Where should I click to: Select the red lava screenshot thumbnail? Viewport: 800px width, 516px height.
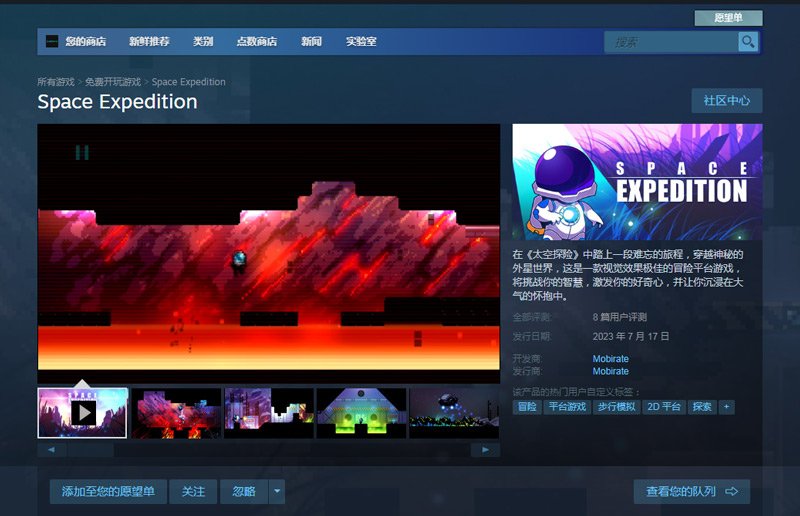coord(176,413)
